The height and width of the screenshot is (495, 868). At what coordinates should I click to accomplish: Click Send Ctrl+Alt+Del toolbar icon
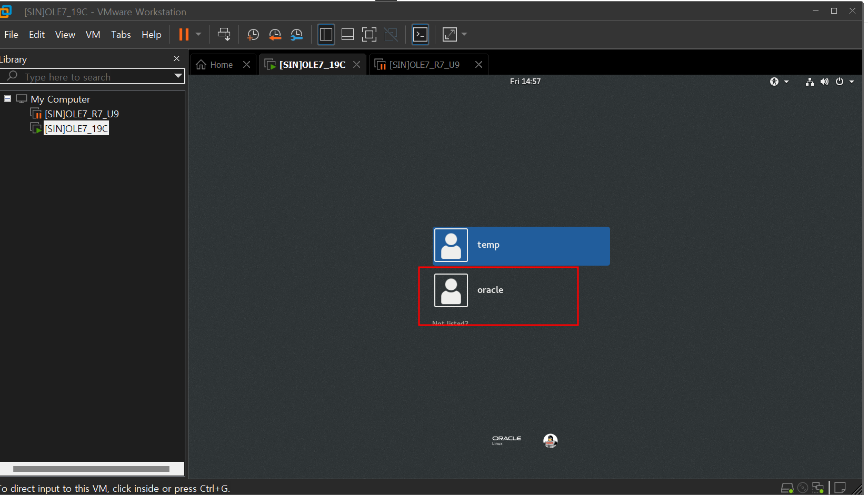[x=224, y=35]
